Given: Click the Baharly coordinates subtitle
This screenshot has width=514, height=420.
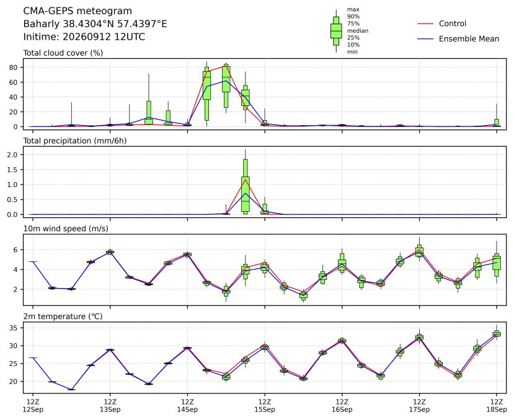Looking at the screenshot, I should click(x=95, y=24).
